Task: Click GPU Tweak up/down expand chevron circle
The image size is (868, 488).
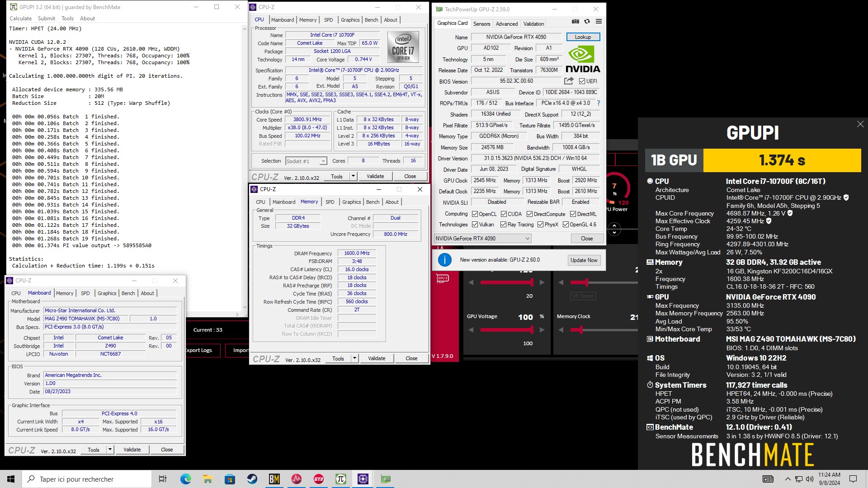Action: 614,229
